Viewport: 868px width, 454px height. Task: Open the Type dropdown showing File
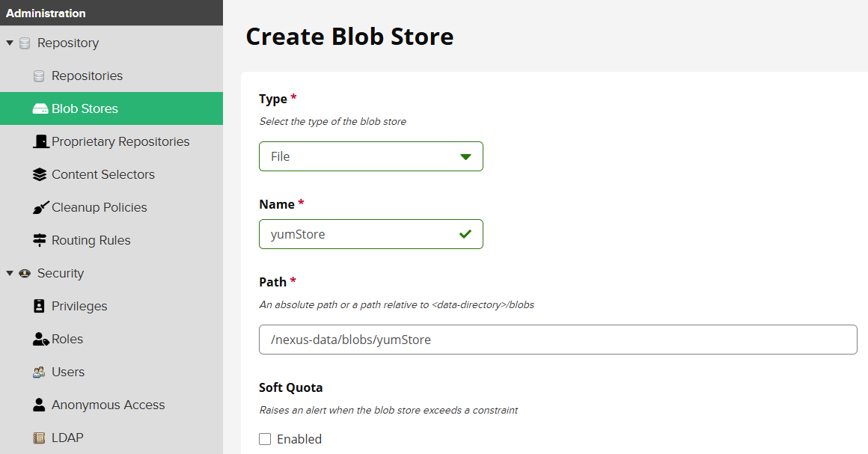pyautogui.click(x=371, y=156)
